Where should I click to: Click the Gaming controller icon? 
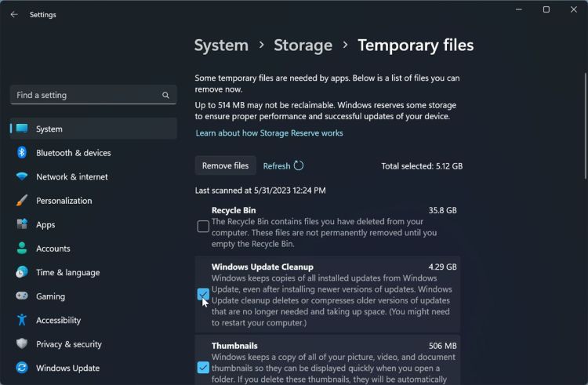(22, 296)
